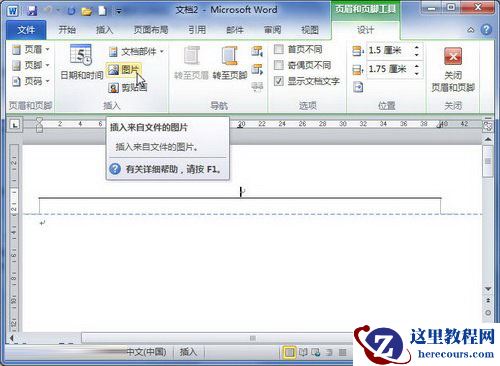The width and height of the screenshot is (500, 366).
Task: Click horizontal scrollbar left arrow
Action: (x=12, y=338)
